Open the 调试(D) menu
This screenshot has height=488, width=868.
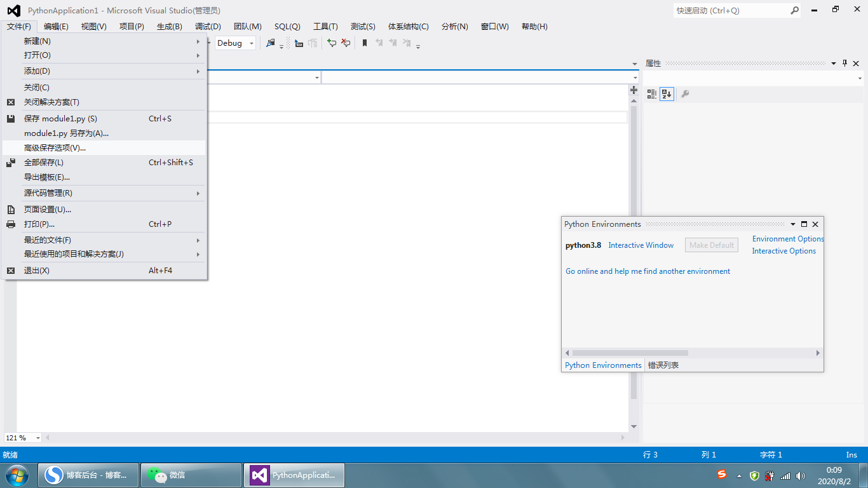[x=208, y=26]
